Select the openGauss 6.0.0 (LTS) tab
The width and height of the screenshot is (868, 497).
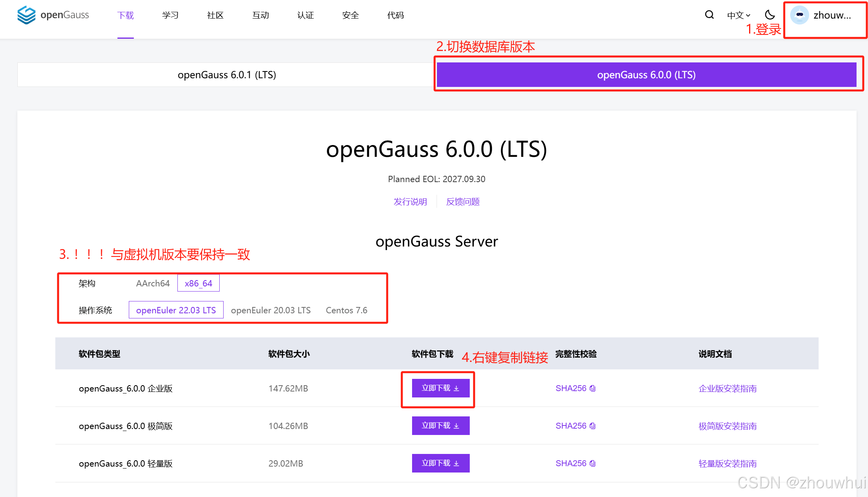[x=646, y=75]
